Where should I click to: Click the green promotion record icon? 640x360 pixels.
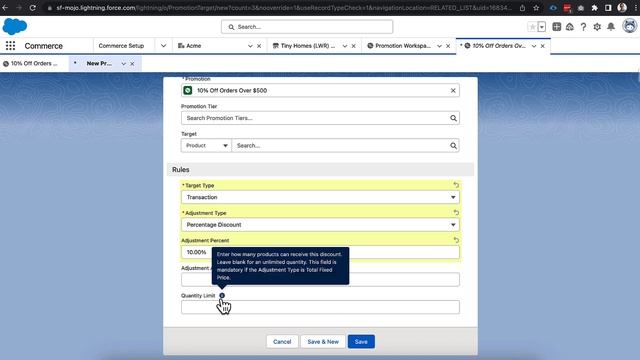188,91
